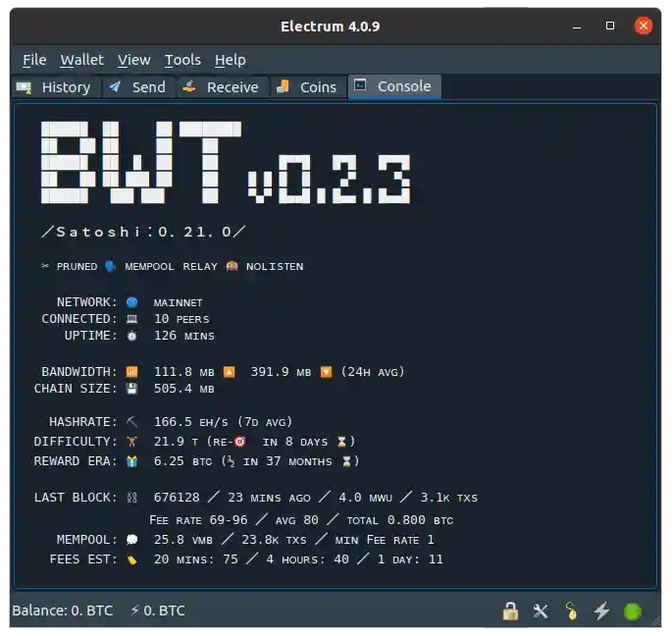The width and height of the screenshot is (672, 637).
Task: Click the target icon in DIFFICULTY line
Action: pyautogui.click(x=240, y=442)
